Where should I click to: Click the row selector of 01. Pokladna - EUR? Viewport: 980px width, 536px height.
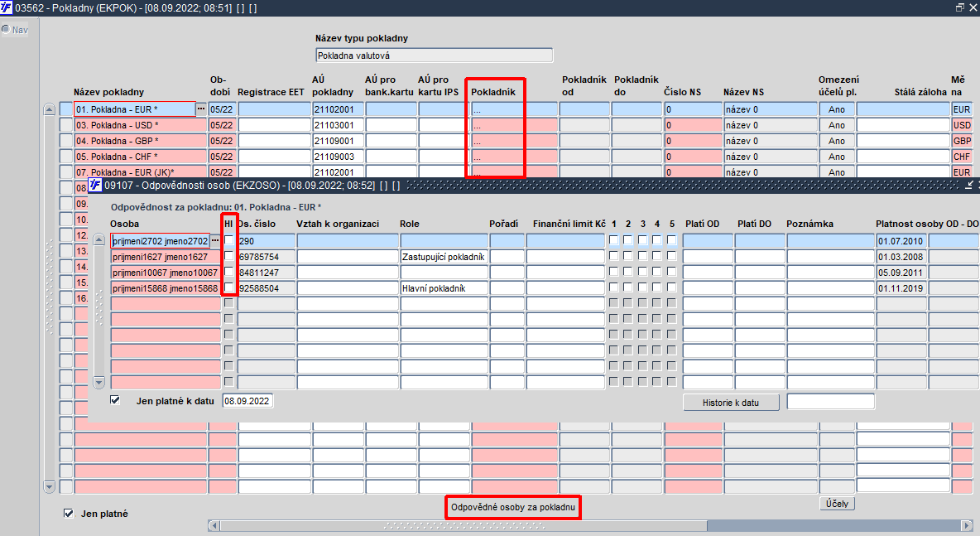66,109
